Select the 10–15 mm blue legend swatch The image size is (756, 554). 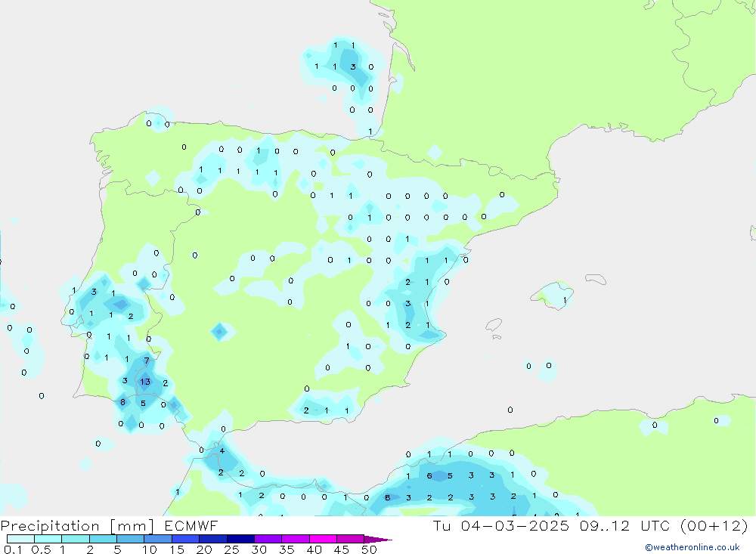(158, 539)
